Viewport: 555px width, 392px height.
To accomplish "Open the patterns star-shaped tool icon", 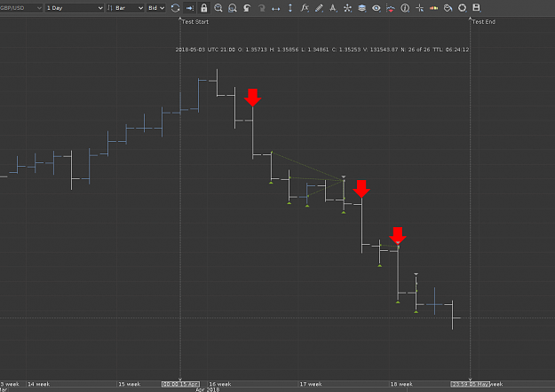I will tap(347, 8).
